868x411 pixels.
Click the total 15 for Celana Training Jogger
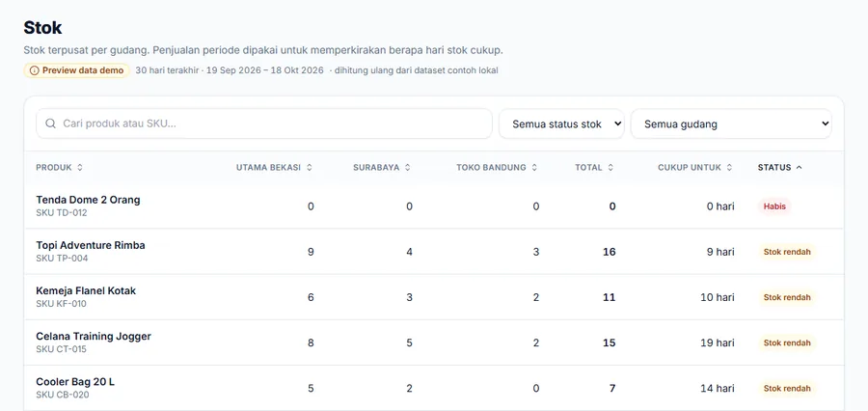[609, 342]
